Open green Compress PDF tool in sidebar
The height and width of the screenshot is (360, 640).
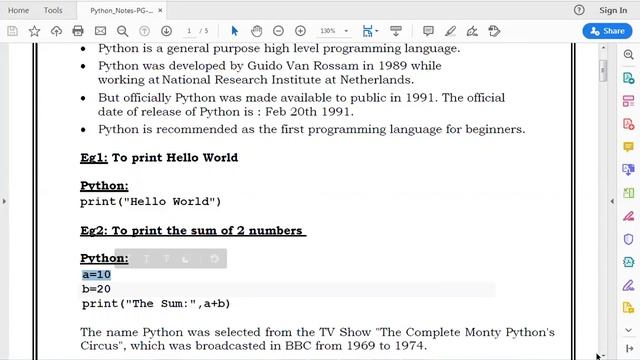629,193
